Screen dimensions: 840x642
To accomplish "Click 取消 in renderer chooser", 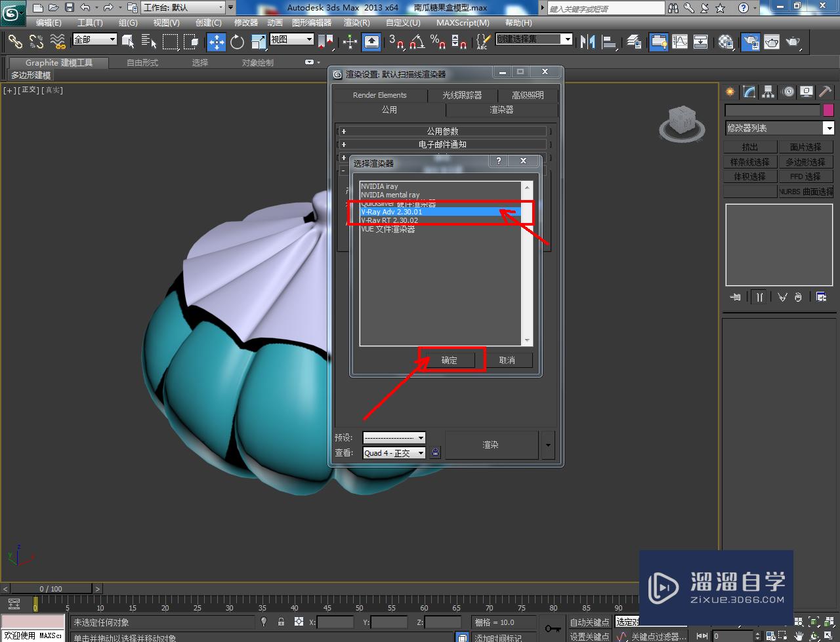I will 507,360.
